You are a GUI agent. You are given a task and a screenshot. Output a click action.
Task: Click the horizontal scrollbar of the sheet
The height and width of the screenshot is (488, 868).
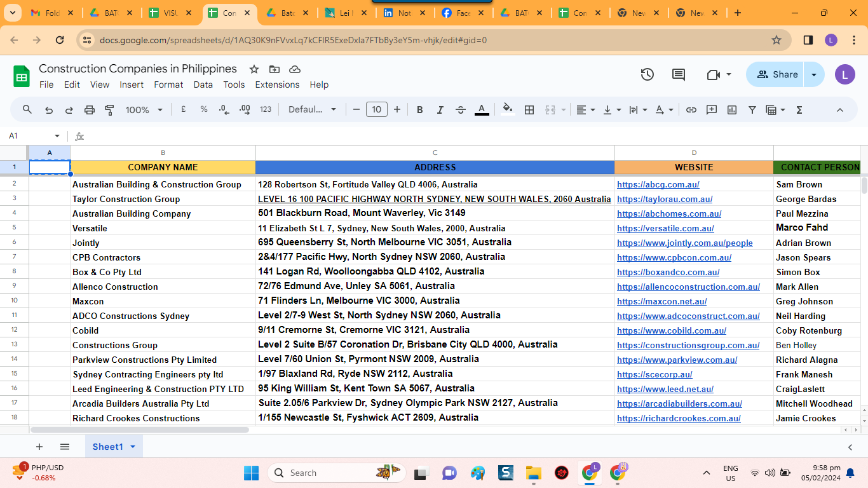(x=140, y=430)
